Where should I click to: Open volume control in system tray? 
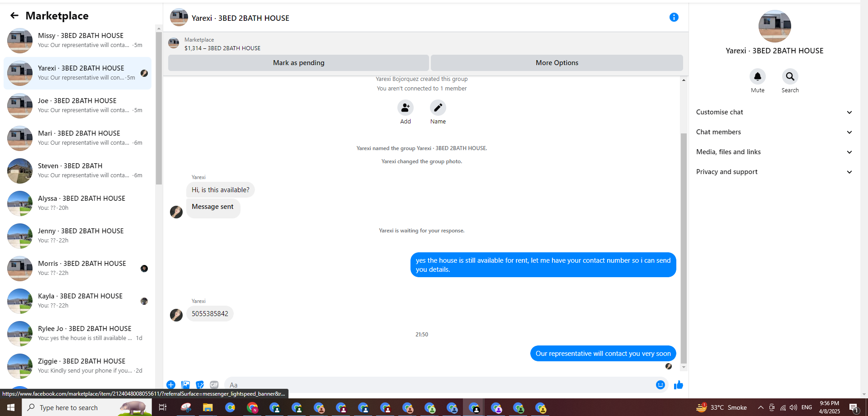pyautogui.click(x=793, y=407)
